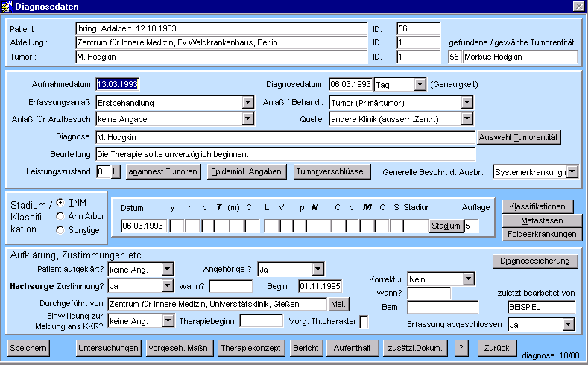The image size is (588, 365).
Task: Tick the Vorg. Th.charakter checkbox
Action: pos(364,322)
